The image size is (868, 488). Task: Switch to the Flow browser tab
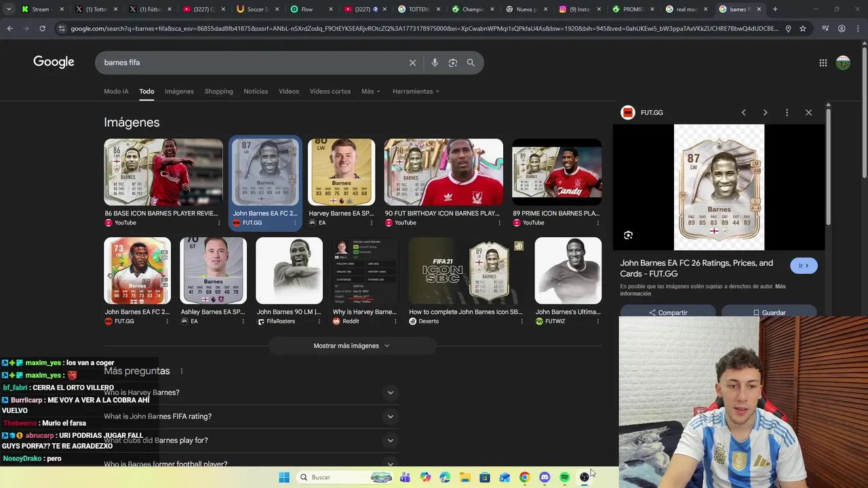[x=310, y=9]
